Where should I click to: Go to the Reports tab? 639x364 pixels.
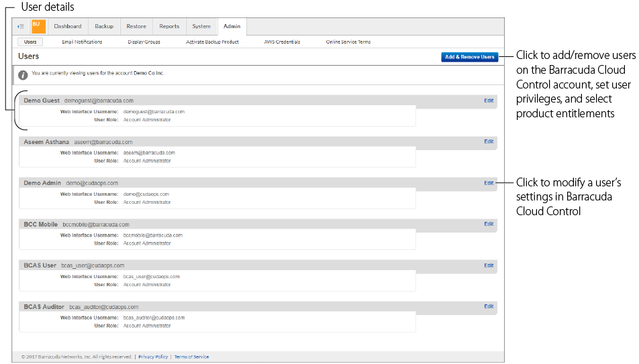point(169,27)
